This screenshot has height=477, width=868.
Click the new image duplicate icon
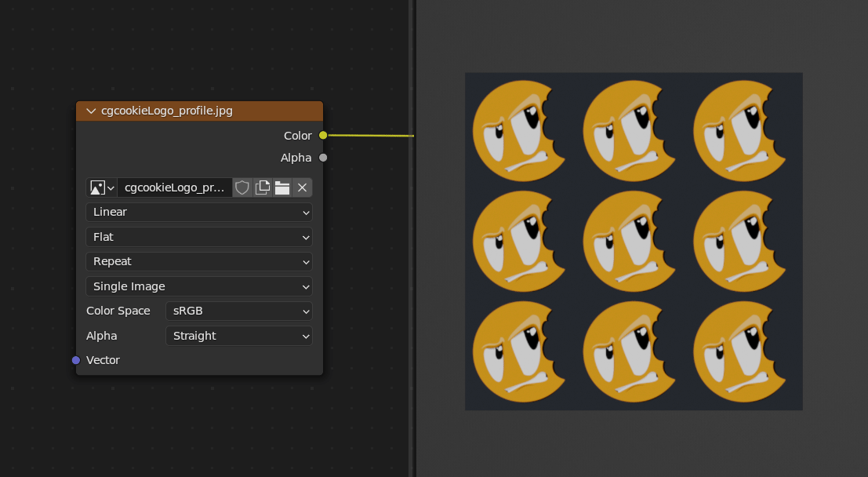click(x=263, y=188)
